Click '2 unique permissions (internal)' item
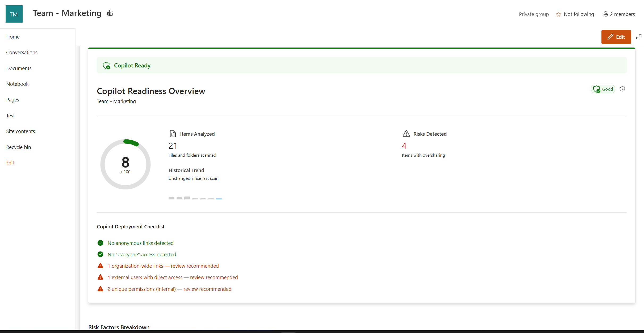The width and height of the screenshot is (644, 333). click(x=169, y=289)
